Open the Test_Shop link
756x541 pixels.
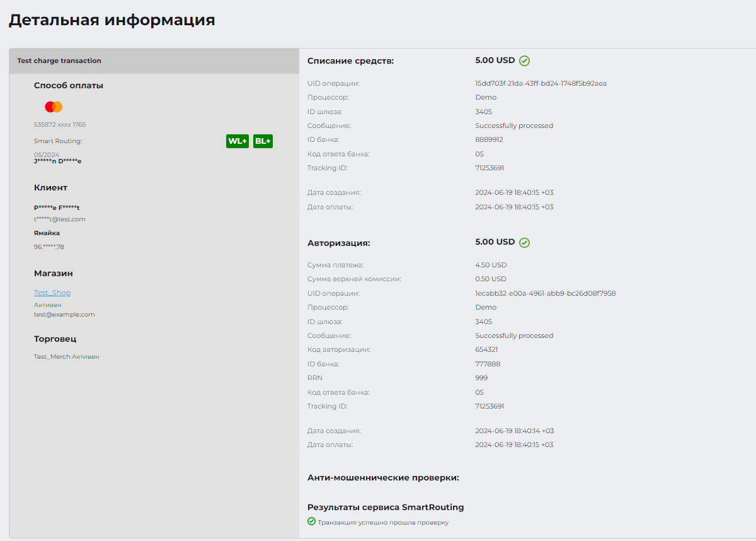(52, 293)
